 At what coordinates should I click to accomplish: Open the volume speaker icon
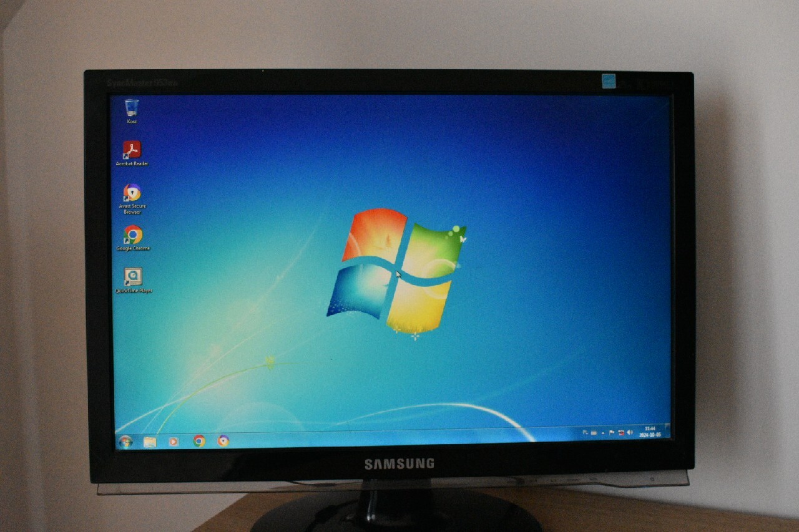tap(629, 432)
